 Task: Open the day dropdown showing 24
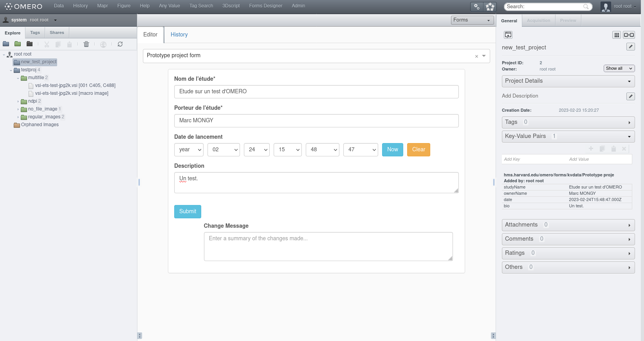(x=257, y=150)
